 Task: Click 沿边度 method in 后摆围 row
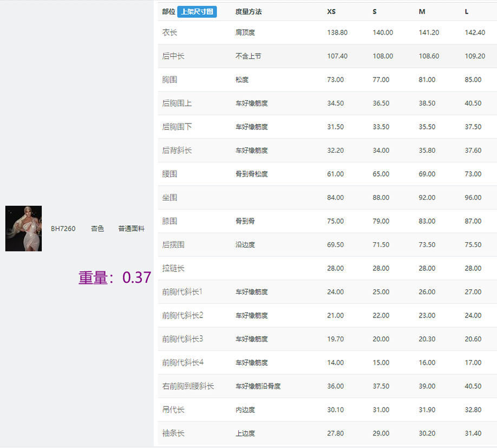click(x=245, y=245)
